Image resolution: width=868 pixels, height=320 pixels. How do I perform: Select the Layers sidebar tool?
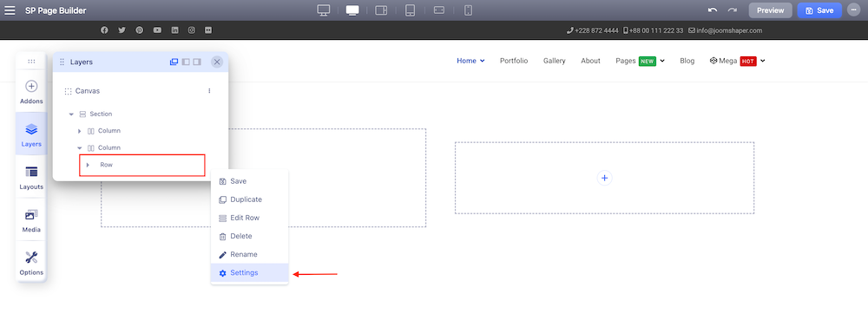coord(31,134)
